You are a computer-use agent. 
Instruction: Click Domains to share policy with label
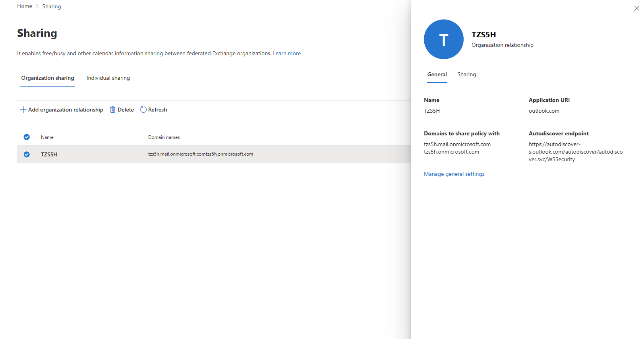[462, 133]
